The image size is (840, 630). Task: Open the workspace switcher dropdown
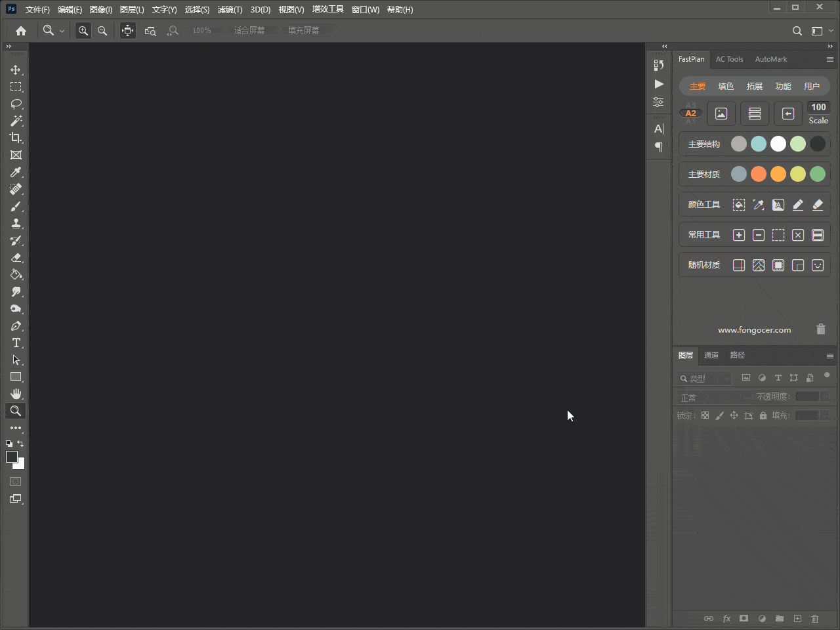coord(820,31)
